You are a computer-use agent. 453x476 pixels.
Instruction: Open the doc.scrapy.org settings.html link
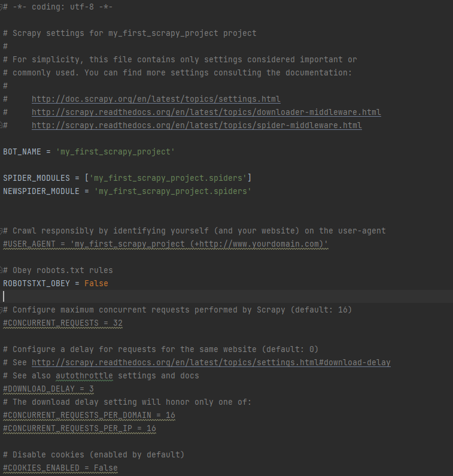[156, 99]
